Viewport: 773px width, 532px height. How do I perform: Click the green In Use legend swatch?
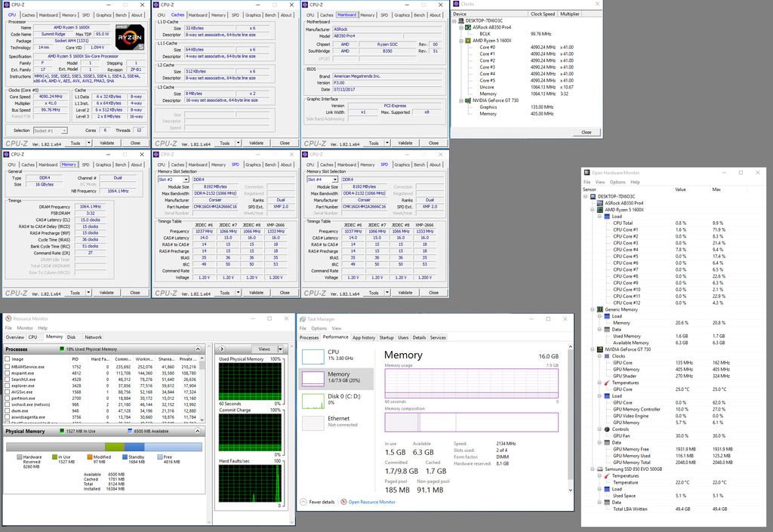pos(54,457)
